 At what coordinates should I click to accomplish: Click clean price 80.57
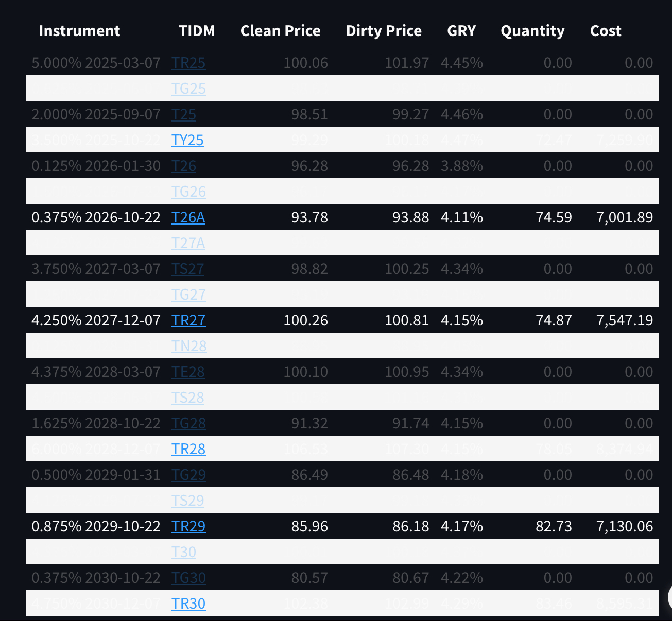(309, 578)
